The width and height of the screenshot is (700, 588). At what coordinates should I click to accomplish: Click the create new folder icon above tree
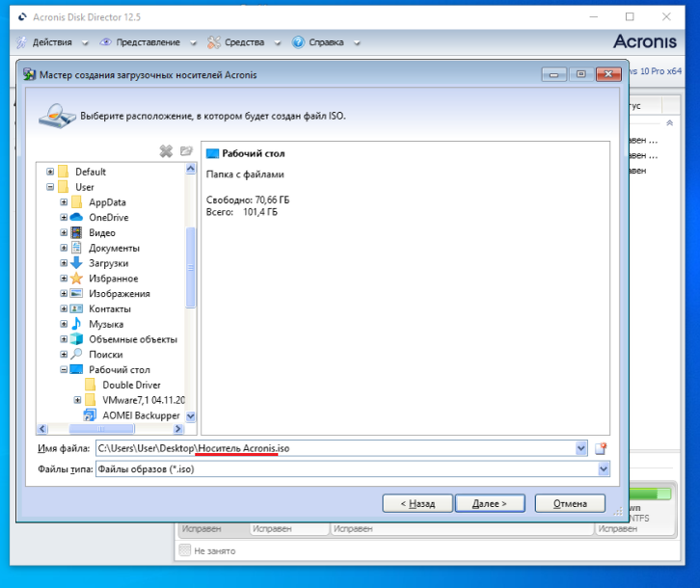tap(186, 151)
